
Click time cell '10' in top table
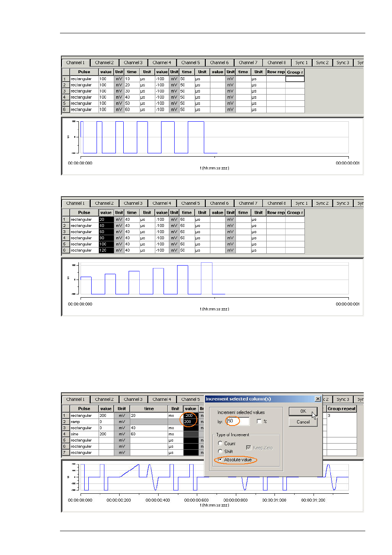click(132, 79)
